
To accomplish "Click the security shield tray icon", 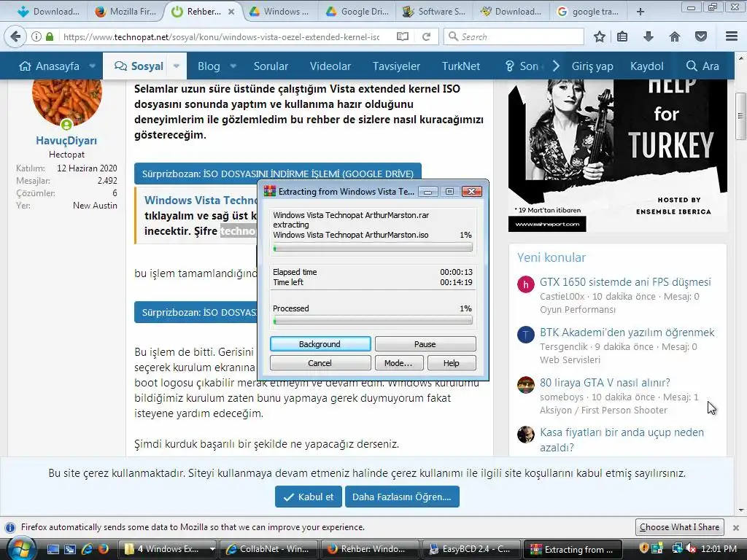I will click(x=643, y=548).
